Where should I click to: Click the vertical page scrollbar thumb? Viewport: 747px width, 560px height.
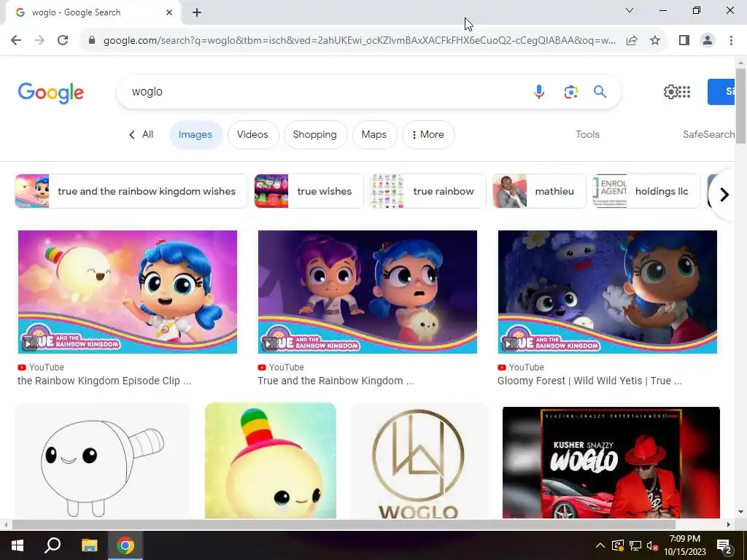[740, 106]
